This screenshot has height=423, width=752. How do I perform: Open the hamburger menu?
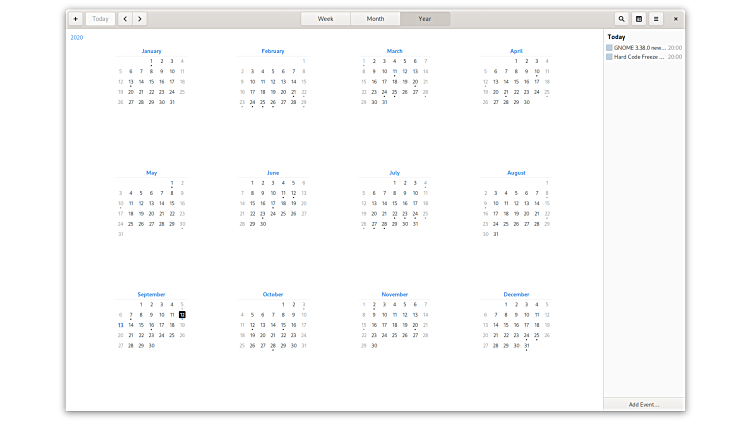[x=656, y=19]
